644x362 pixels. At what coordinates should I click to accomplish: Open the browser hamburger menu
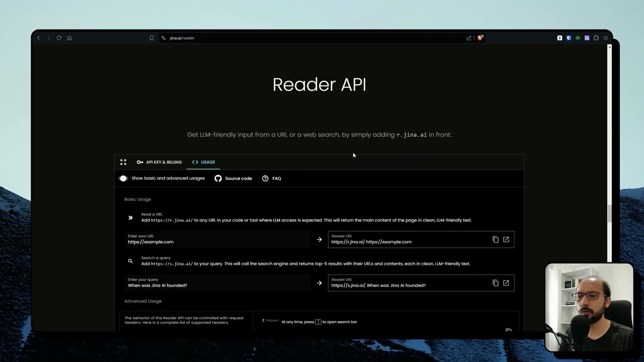click(x=606, y=38)
